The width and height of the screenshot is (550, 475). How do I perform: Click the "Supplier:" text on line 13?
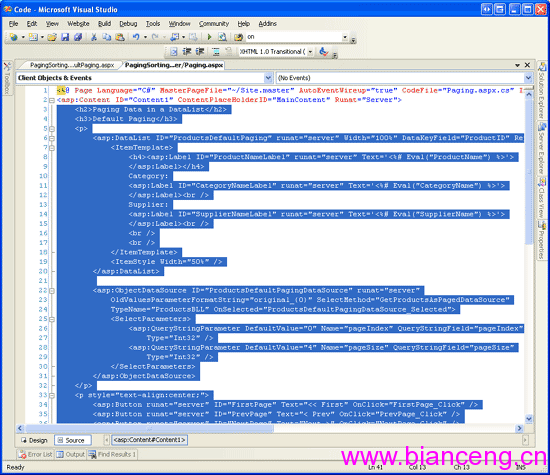(148, 205)
